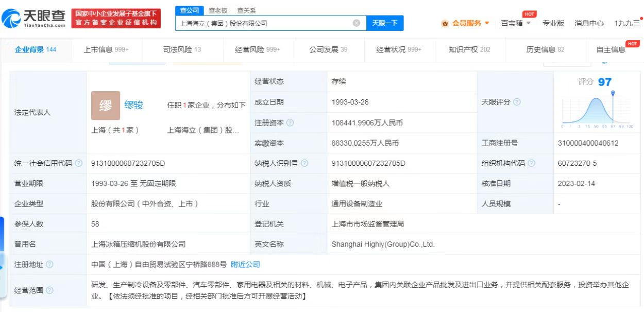Select the 查公司 search tab

190,10
